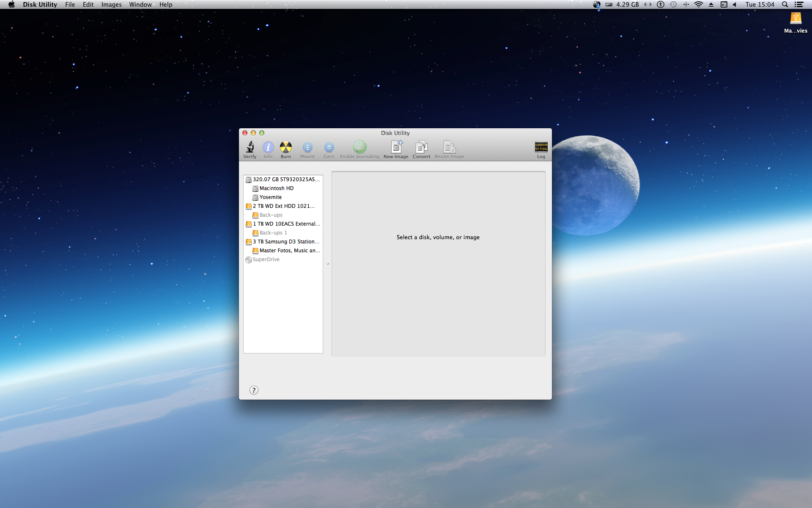The width and height of the screenshot is (812, 508).
Task: Minimize the Disk Utility window
Action: coord(253,133)
